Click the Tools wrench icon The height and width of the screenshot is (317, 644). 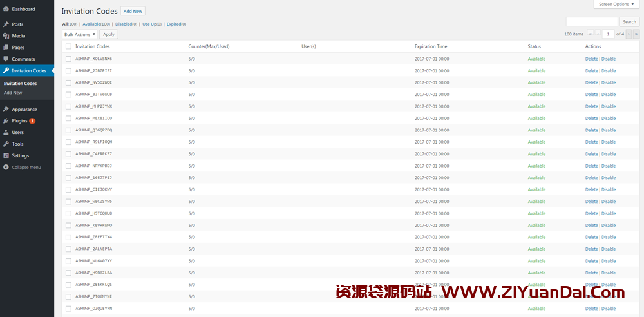tap(6, 144)
